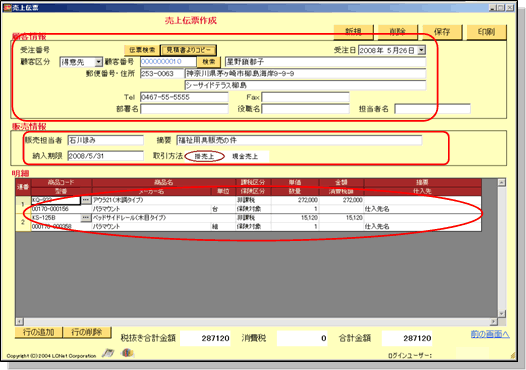Open product lookup (…) for KS-125B row

tap(86, 218)
